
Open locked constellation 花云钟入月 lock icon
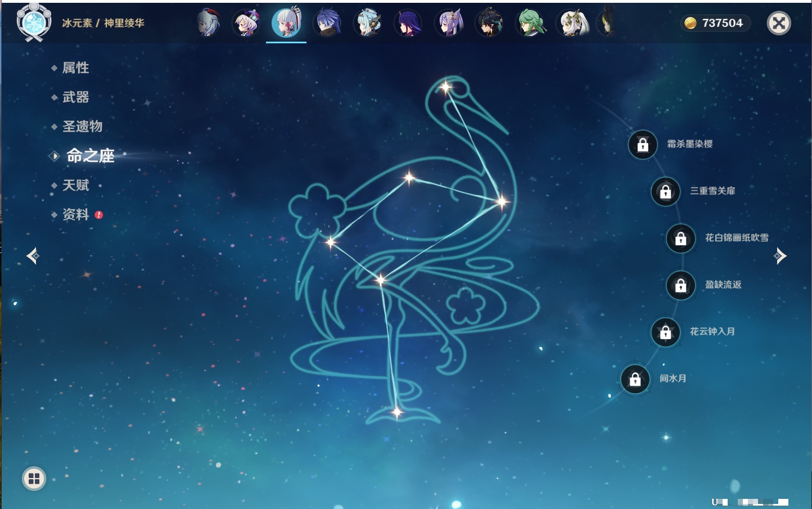(x=665, y=332)
